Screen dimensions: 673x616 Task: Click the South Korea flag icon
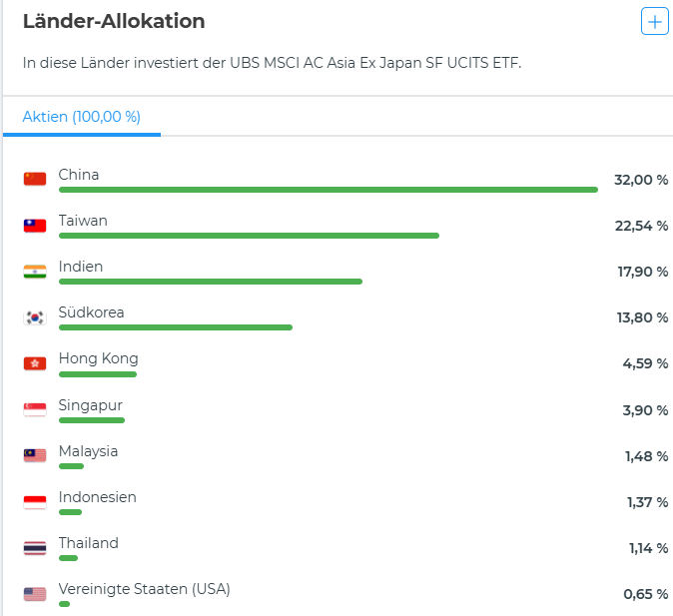(35, 317)
